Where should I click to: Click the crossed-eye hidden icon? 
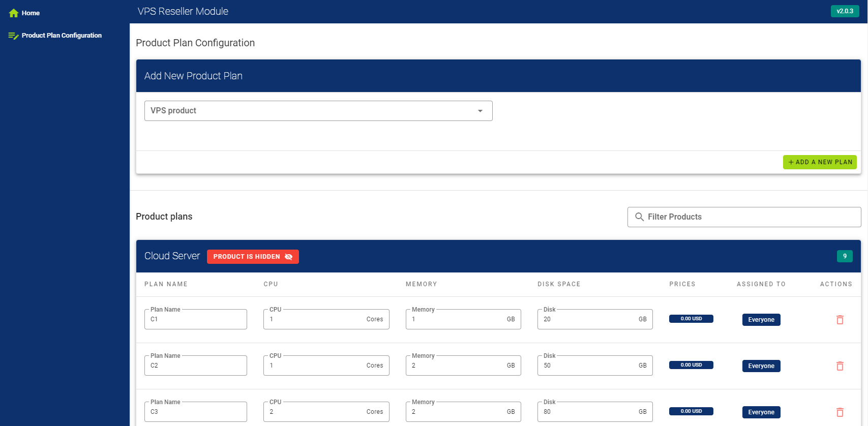coord(289,257)
